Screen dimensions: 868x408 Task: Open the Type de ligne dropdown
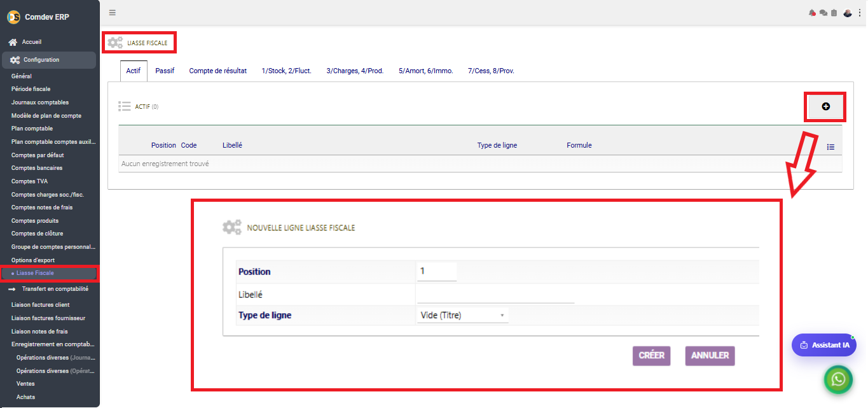[x=462, y=315]
